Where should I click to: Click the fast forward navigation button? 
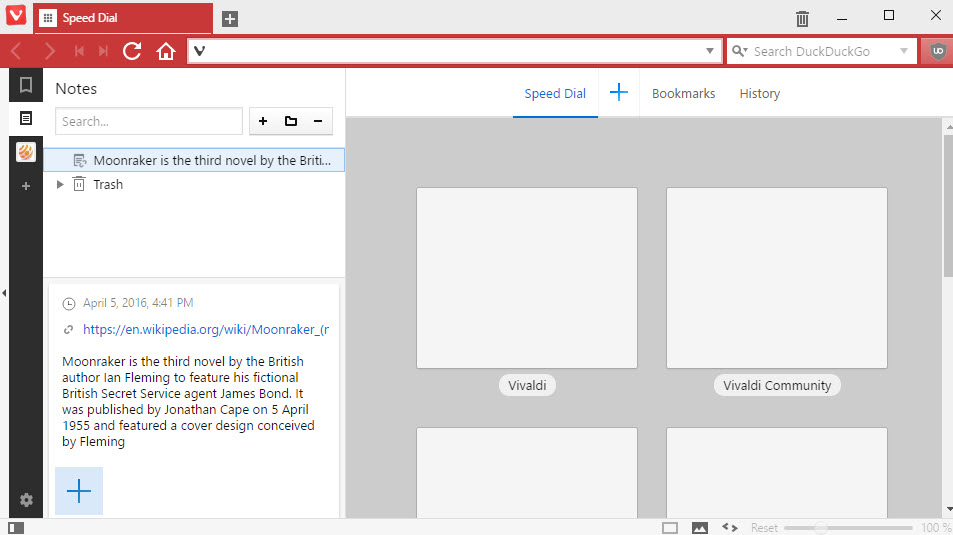(x=103, y=51)
